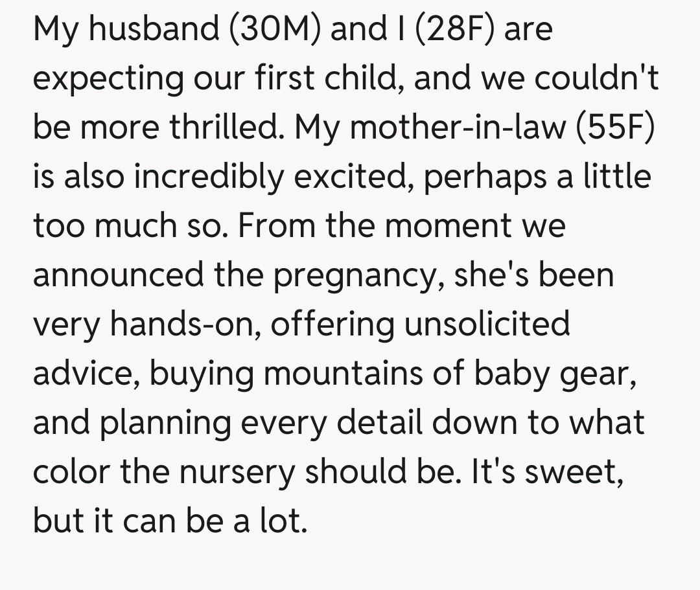Click the word "announced"

(x=116, y=275)
